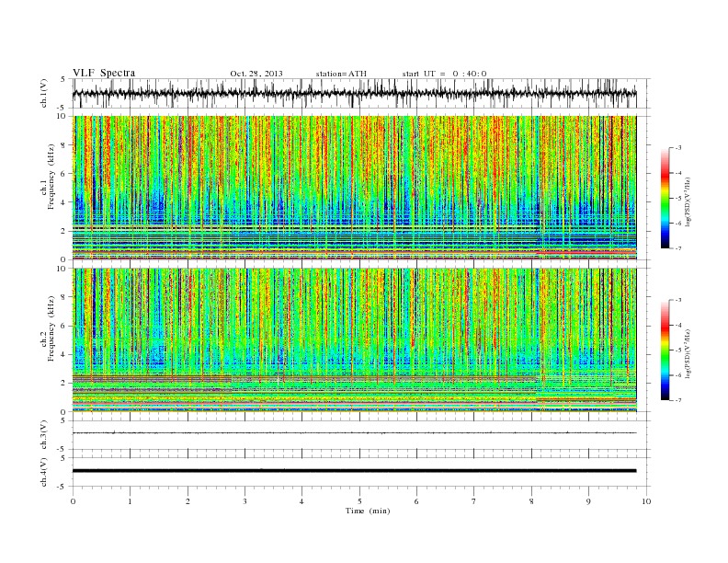This screenshot has width=728, height=563.
Task: Click the time axis tick label '8'
Action: click(531, 501)
